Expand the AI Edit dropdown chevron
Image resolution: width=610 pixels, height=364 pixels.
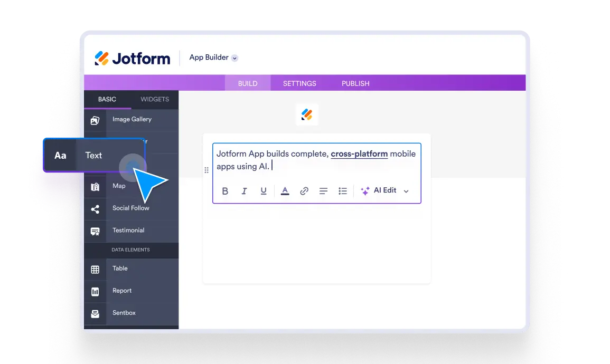pyautogui.click(x=406, y=191)
